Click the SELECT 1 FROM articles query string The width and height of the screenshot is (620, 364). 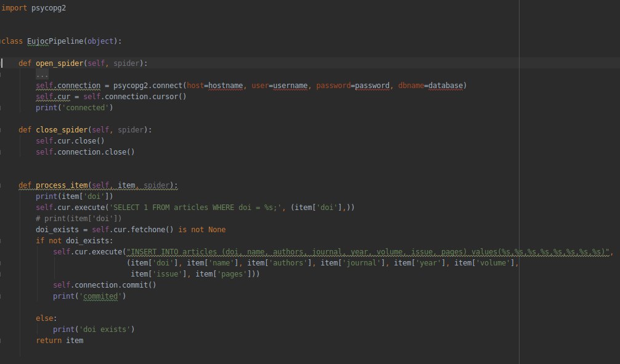[x=197, y=207]
